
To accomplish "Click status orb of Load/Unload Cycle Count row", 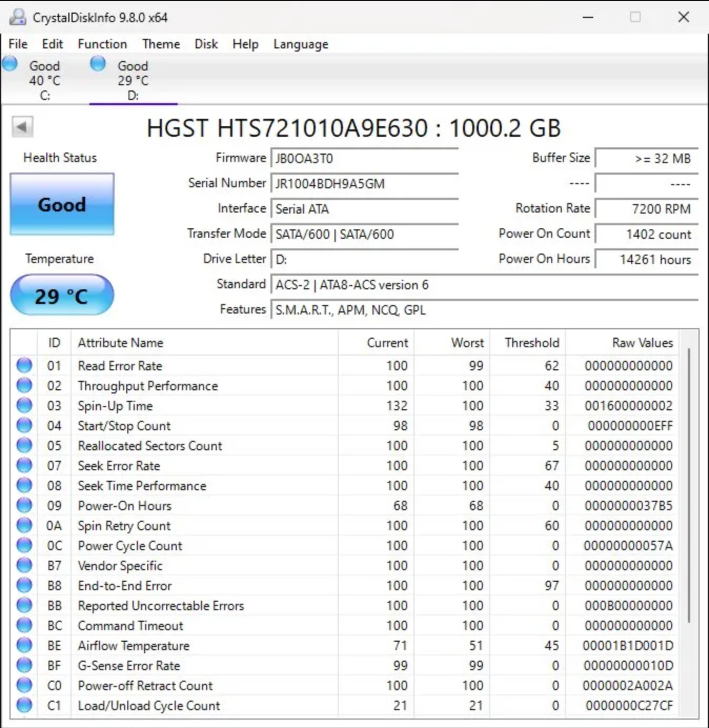I will 24,705.
